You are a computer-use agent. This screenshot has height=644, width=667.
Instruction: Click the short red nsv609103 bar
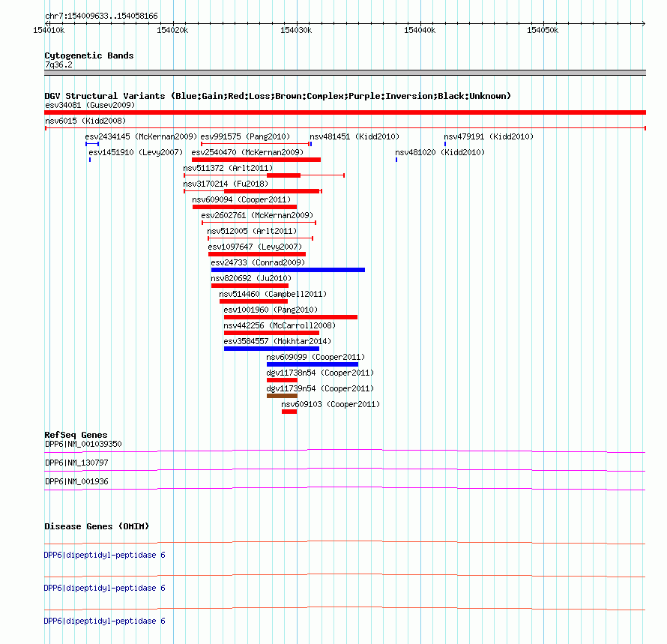pyautogui.click(x=289, y=412)
